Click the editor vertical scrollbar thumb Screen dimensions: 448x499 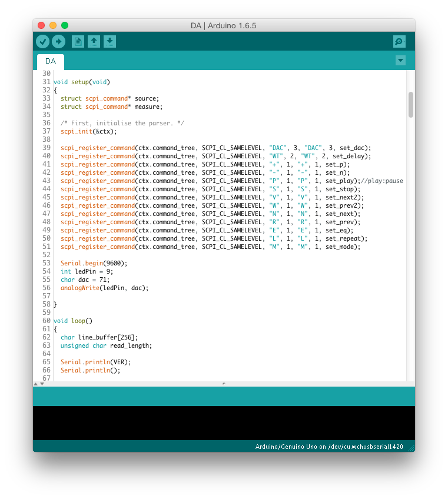(411, 104)
